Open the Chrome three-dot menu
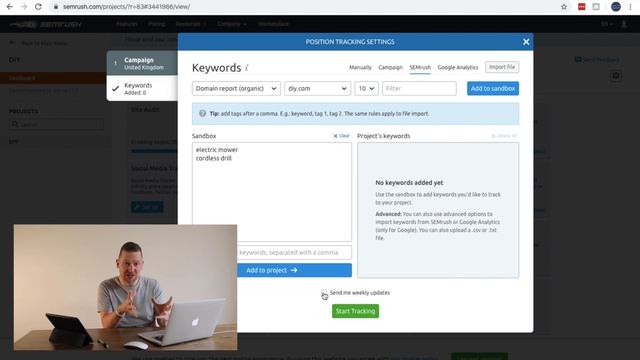Image resolution: width=640 pixels, height=360 pixels. point(631,7)
